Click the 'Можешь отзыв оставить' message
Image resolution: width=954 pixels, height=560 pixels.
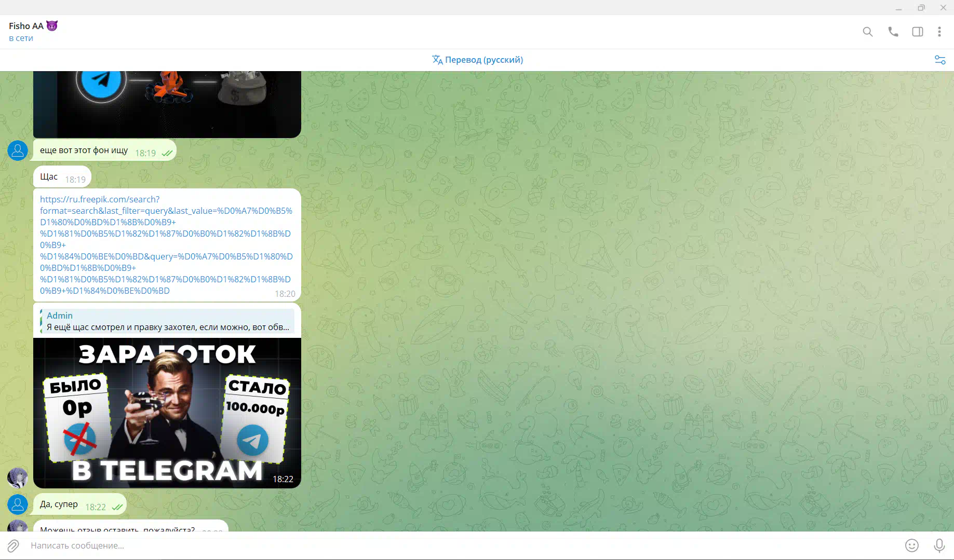pos(131,525)
